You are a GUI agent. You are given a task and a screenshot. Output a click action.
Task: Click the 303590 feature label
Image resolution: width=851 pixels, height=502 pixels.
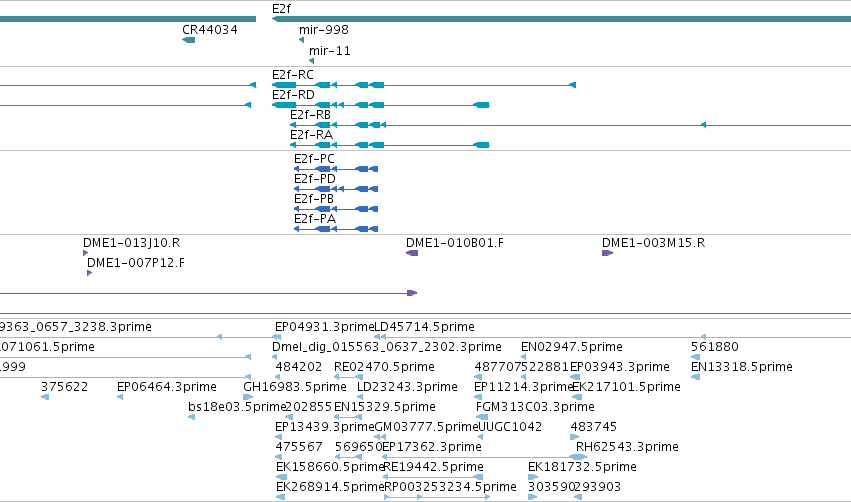tap(551, 488)
